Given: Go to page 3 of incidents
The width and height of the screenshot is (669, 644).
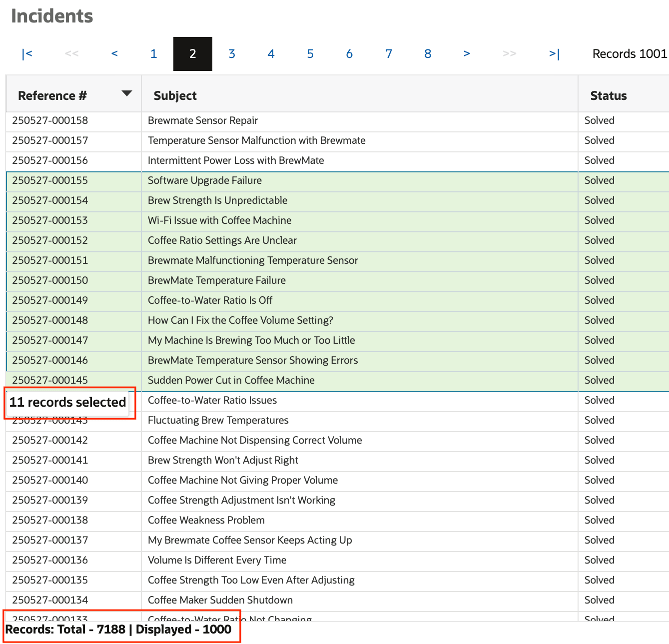Looking at the screenshot, I should tap(232, 54).
